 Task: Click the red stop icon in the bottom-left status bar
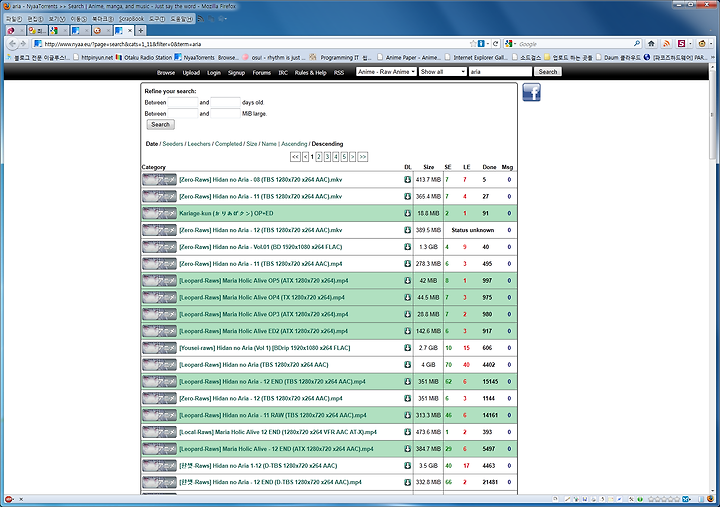tap(9, 499)
